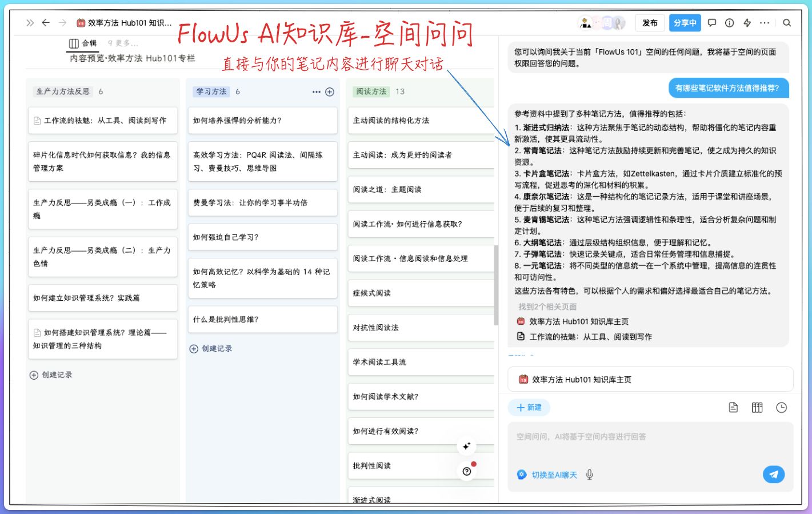Click the 发布 button
The height and width of the screenshot is (514, 812).
click(x=650, y=23)
